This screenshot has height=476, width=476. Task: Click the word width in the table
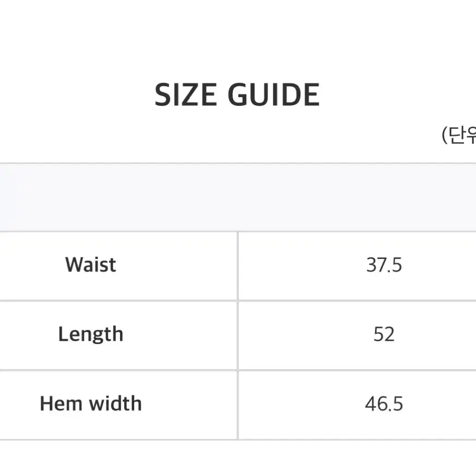pyautogui.click(x=116, y=403)
